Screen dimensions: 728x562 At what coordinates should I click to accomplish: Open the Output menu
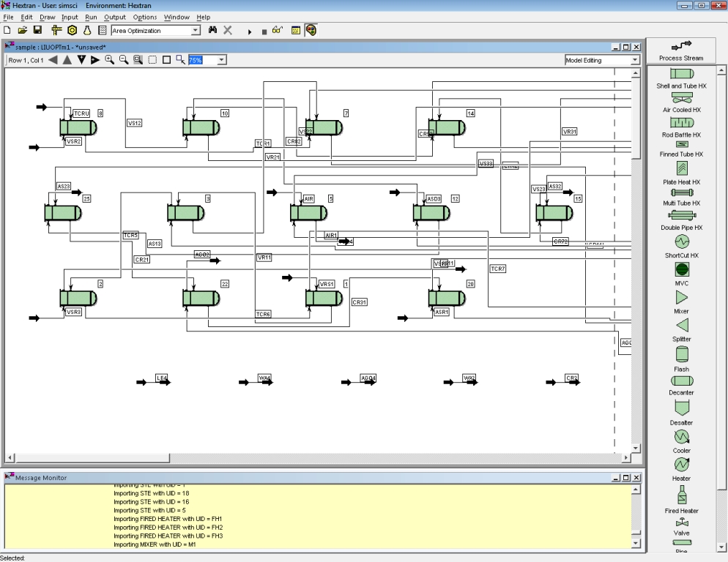click(115, 17)
